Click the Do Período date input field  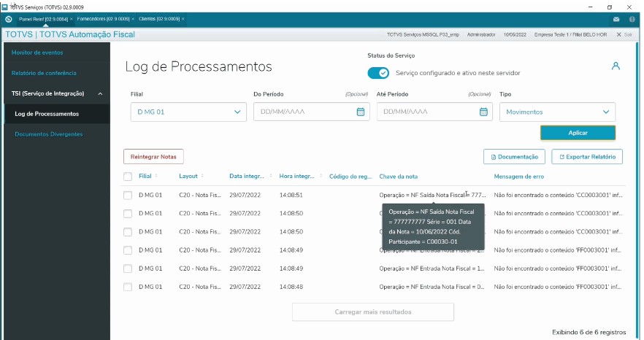point(303,112)
